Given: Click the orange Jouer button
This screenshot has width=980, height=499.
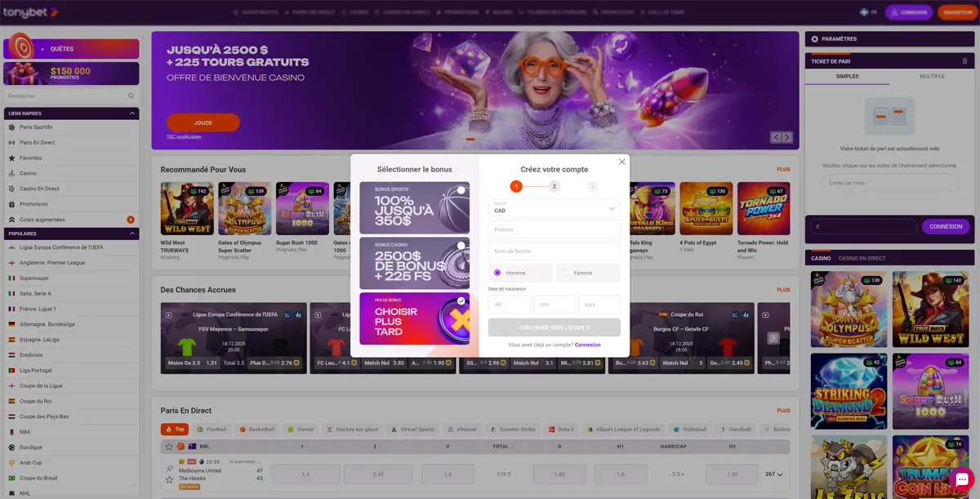Looking at the screenshot, I should 203,123.
